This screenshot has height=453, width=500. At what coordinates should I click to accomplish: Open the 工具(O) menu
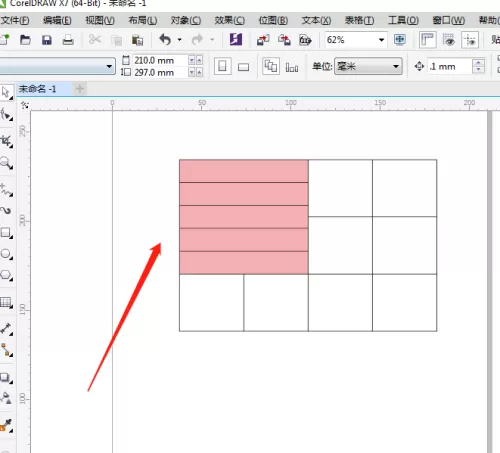[x=403, y=21]
